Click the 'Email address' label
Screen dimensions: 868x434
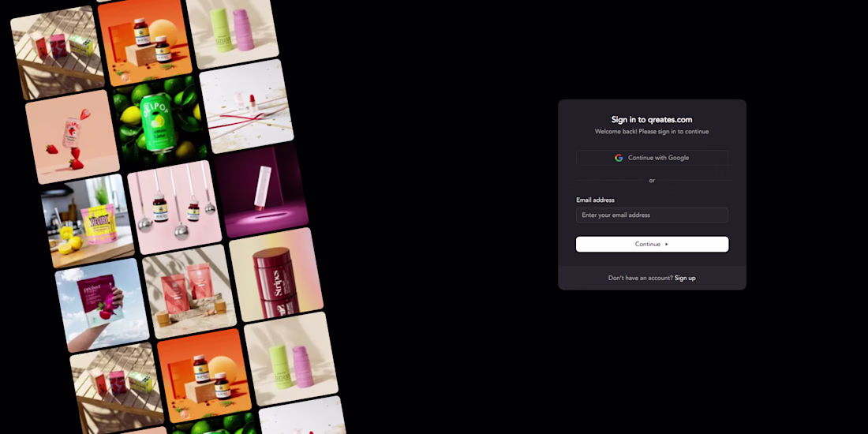tap(595, 200)
